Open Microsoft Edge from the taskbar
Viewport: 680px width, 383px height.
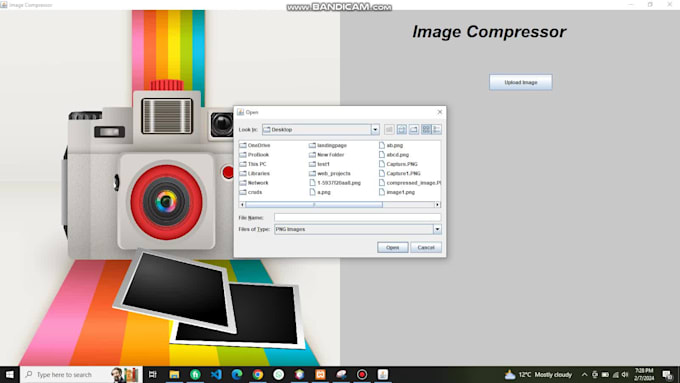tap(237, 374)
